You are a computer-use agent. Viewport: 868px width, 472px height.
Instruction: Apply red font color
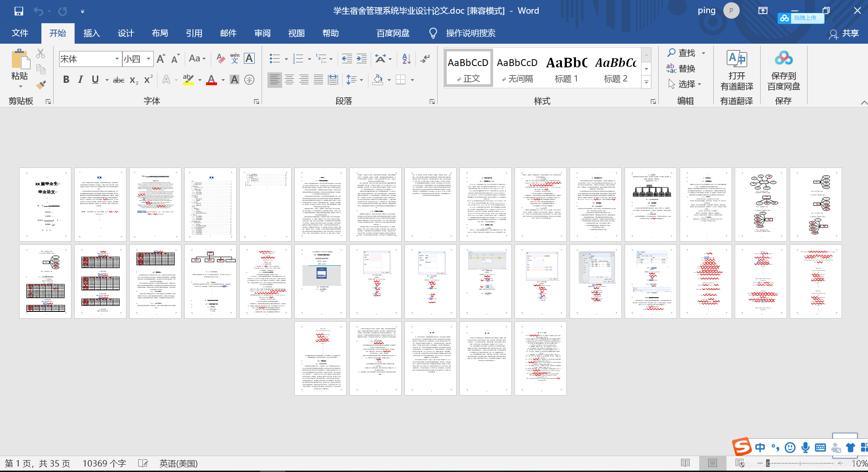click(x=212, y=80)
